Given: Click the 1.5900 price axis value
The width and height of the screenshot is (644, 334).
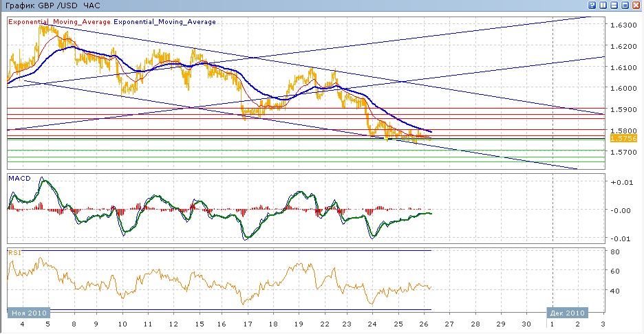Looking at the screenshot, I should [623, 109].
